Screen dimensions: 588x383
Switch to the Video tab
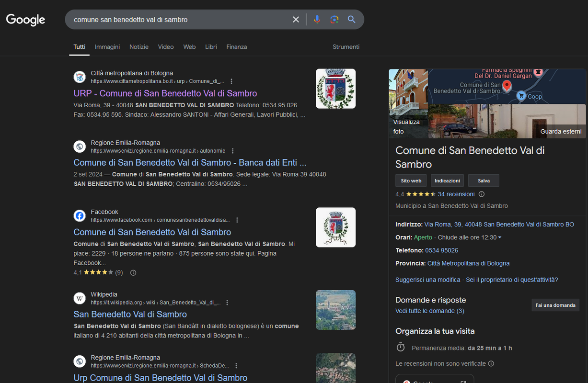pos(166,47)
